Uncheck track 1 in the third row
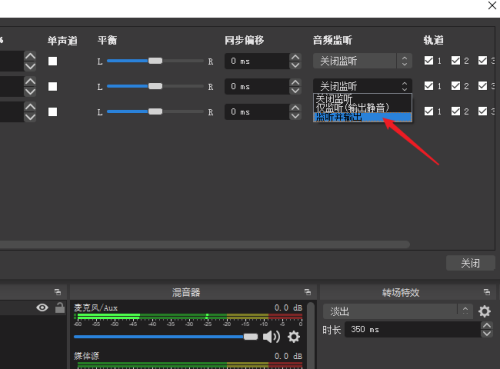 pos(429,111)
